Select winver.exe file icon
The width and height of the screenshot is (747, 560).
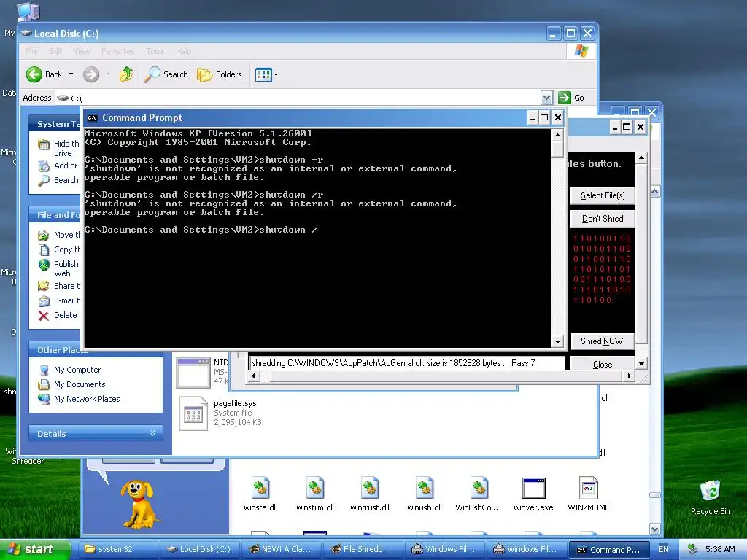pos(533,494)
